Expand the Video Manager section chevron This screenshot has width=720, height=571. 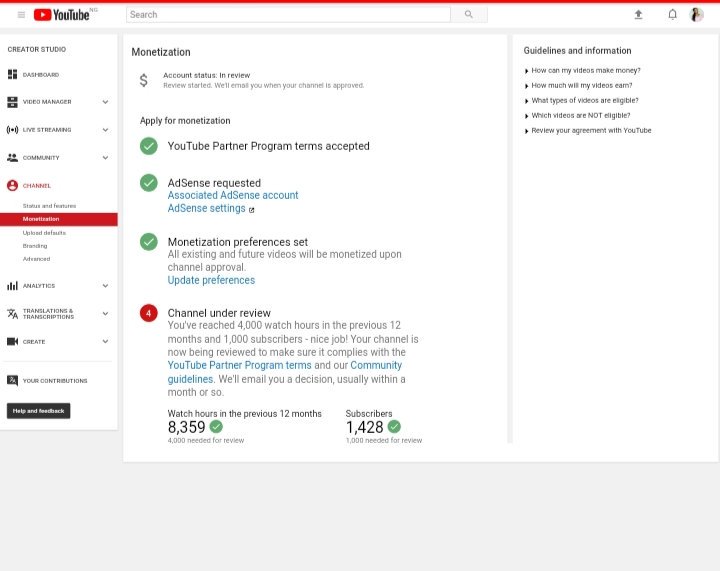click(105, 102)
